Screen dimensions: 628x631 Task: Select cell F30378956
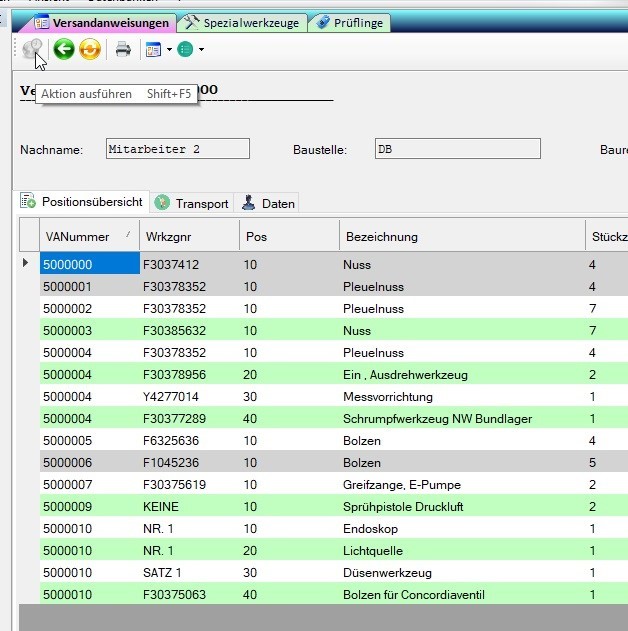pyautogui.click(x=189, y=375)
